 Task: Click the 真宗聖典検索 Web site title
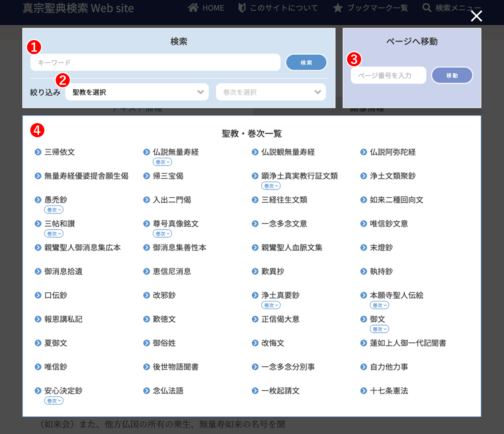pos(78,8)
